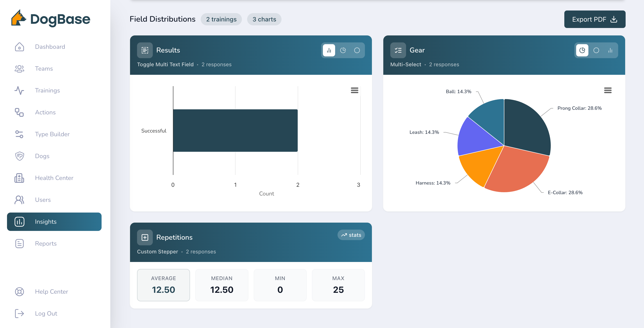Switch Results chart to pie view

pos(343,50)
